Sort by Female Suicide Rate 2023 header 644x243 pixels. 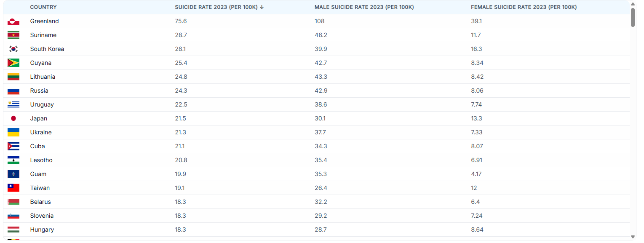[524, 7]
